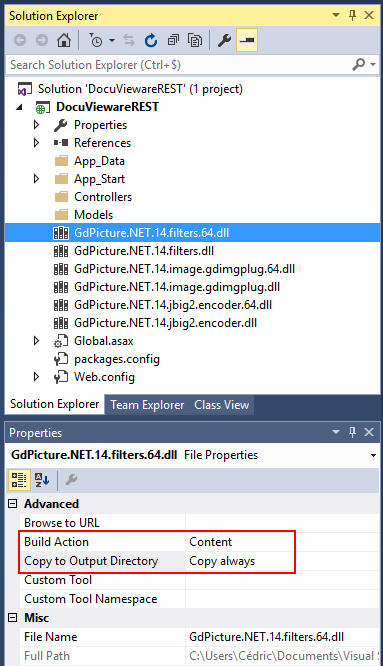Open the File Properties object dropdown
This screenshot has height=666, width=383.
[373, 455]
